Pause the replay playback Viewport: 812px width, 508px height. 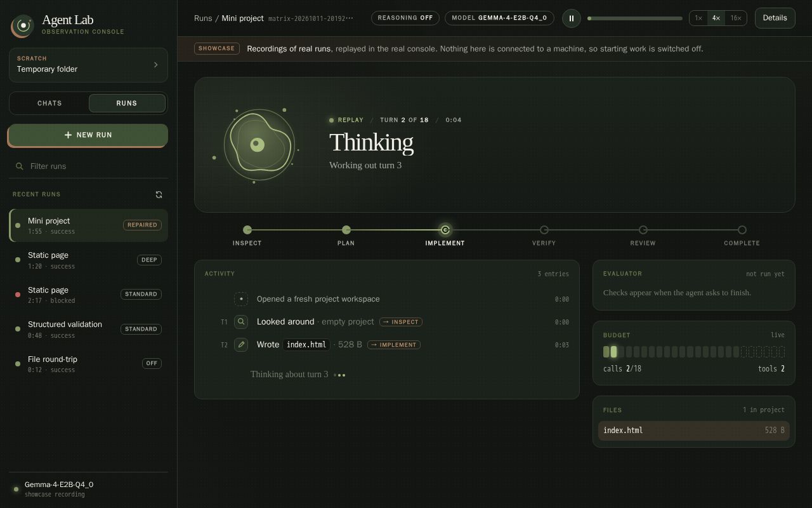pyautogui.click(x=571, y=18)
